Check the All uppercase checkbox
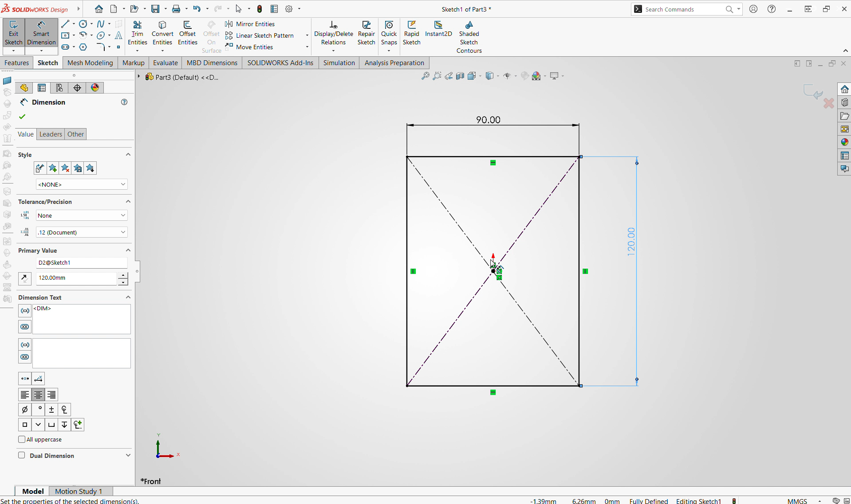Viewport: 851px width, 504px height. 22,439
